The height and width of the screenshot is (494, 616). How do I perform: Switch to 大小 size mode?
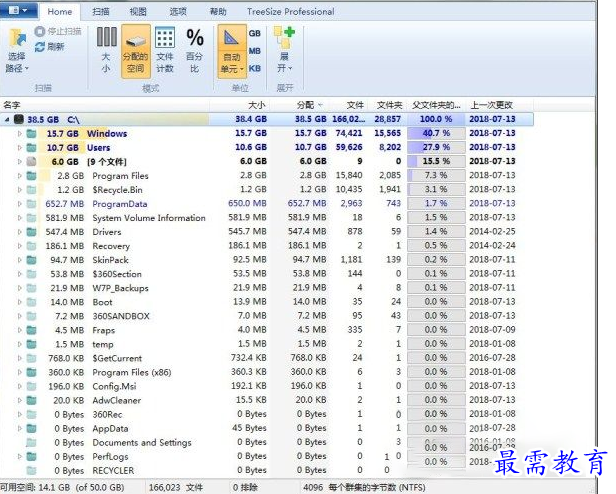[106, 50]
